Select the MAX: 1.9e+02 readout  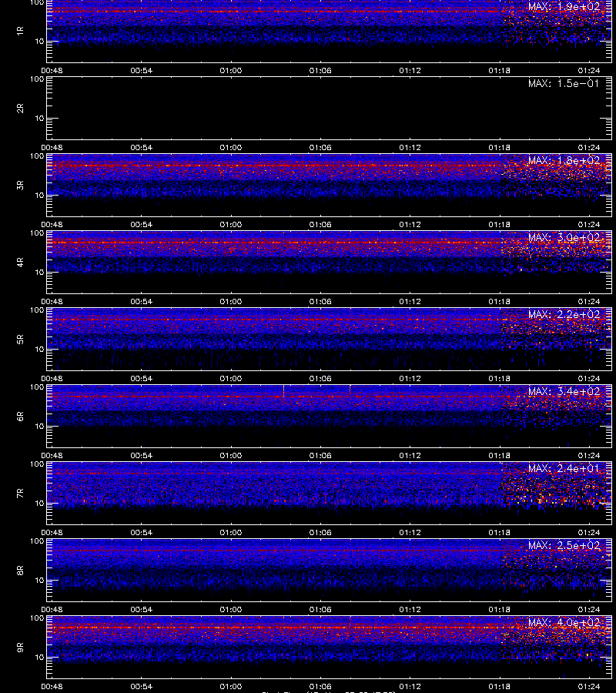coord(564,7)
